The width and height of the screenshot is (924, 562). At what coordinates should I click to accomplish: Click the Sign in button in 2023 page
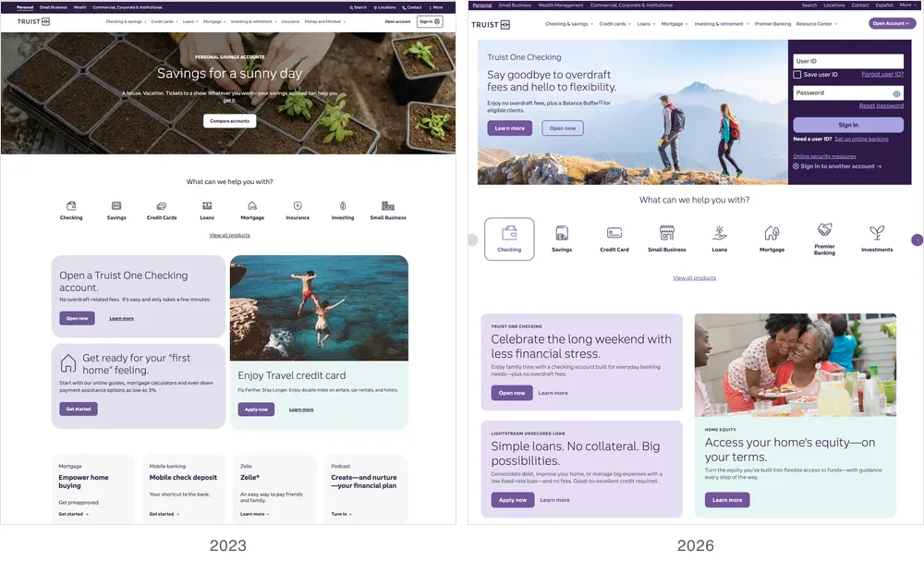[x=430, y=21]
